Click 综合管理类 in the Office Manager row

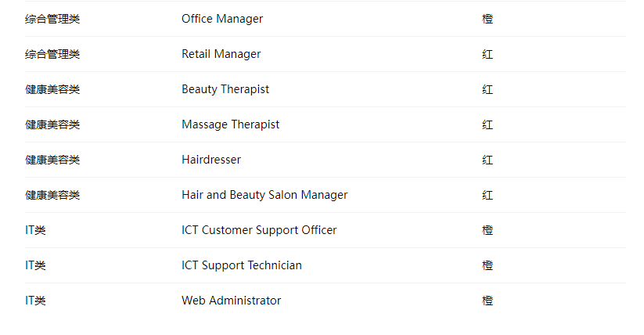pyautogui.click(x=52, y=19)
